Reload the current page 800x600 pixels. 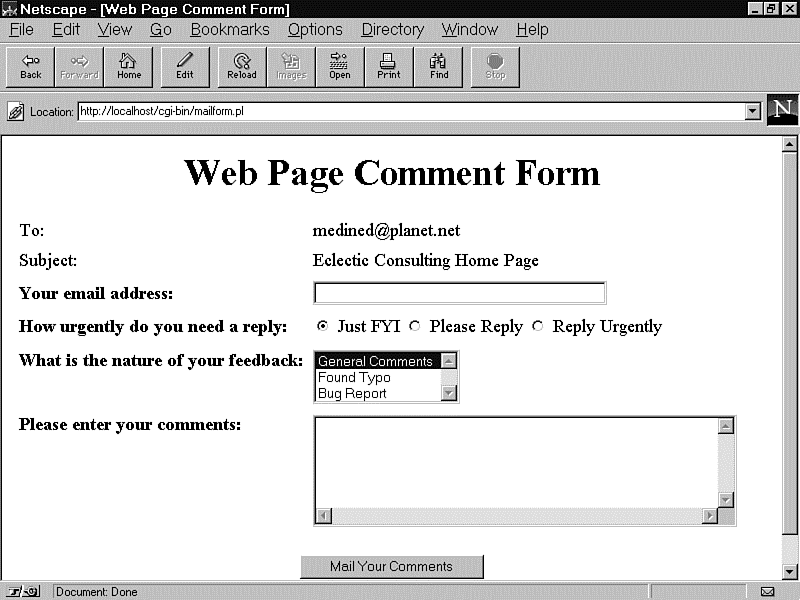(x=242, y=66)
